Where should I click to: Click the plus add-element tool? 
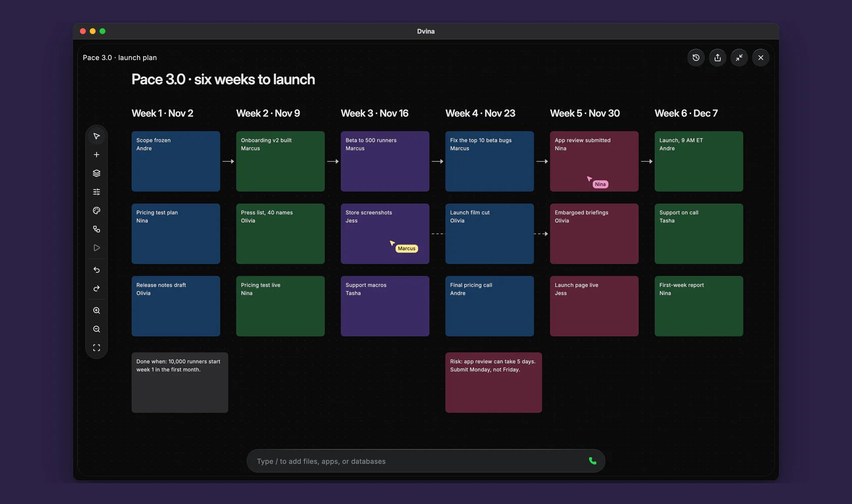[97, 155]
